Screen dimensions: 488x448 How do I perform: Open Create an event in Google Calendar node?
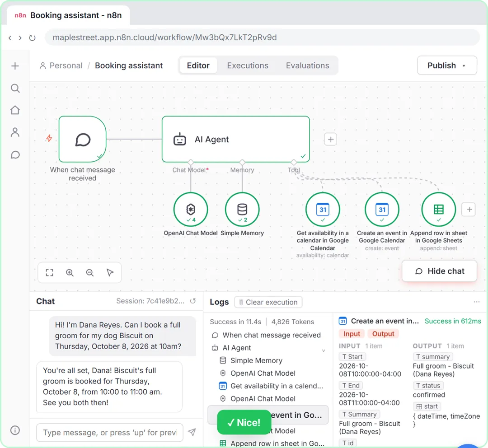(382, 210)
